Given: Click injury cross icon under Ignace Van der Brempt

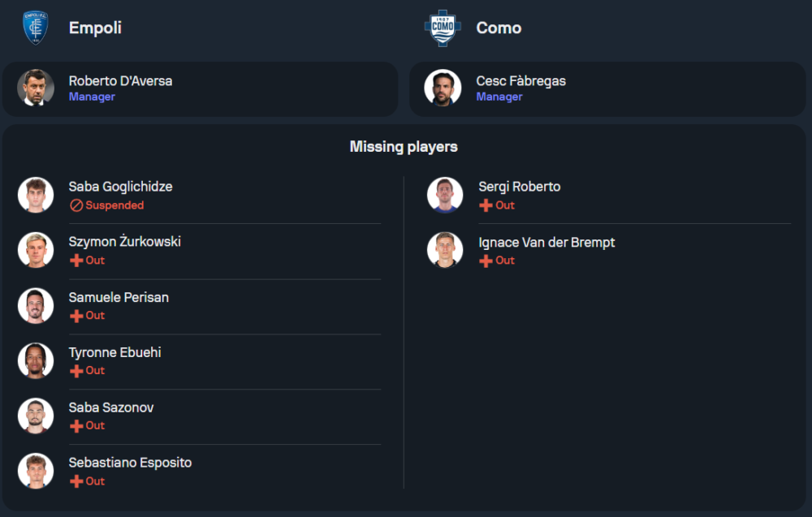Looking at the screenshot, I should coord(486,261).
